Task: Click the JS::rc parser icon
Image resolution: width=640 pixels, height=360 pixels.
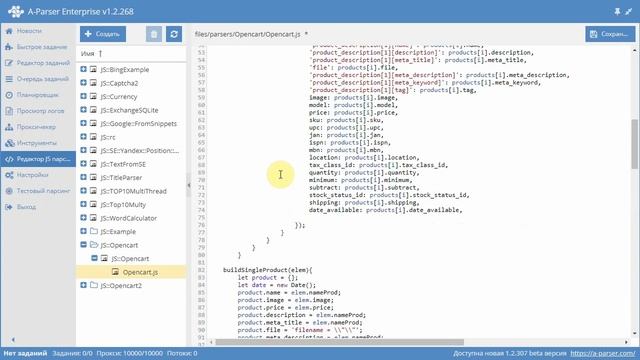Action: point(93,137)
